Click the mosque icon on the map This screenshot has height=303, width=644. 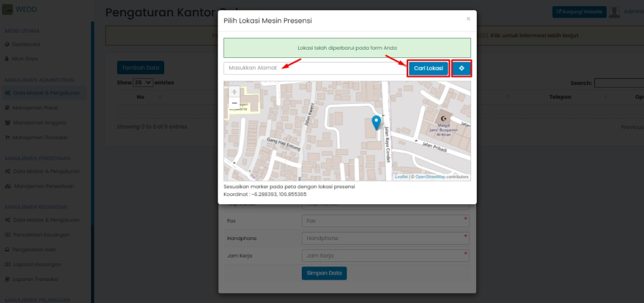tap(445, 119)
